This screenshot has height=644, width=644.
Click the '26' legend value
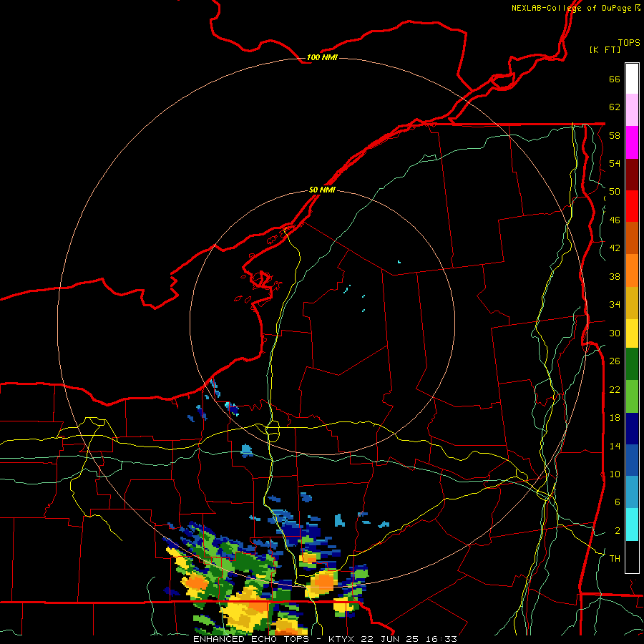tap(615, 361)
